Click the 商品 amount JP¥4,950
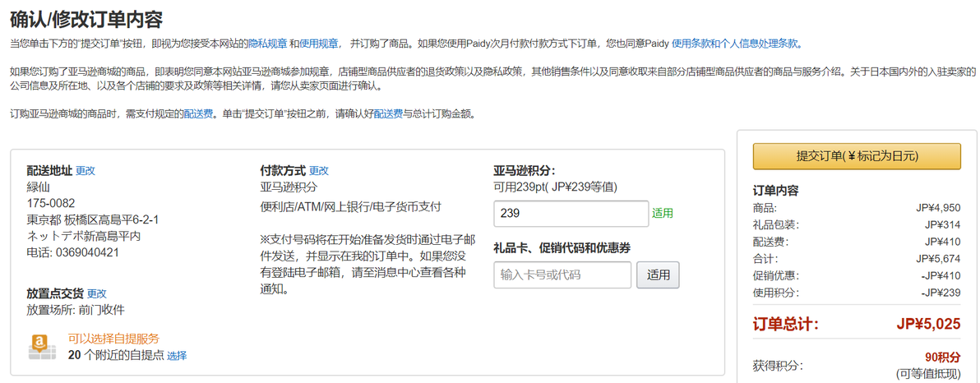The height and width of the screenshot is (383, 980). pyautogui.click(x=938, y=208)
